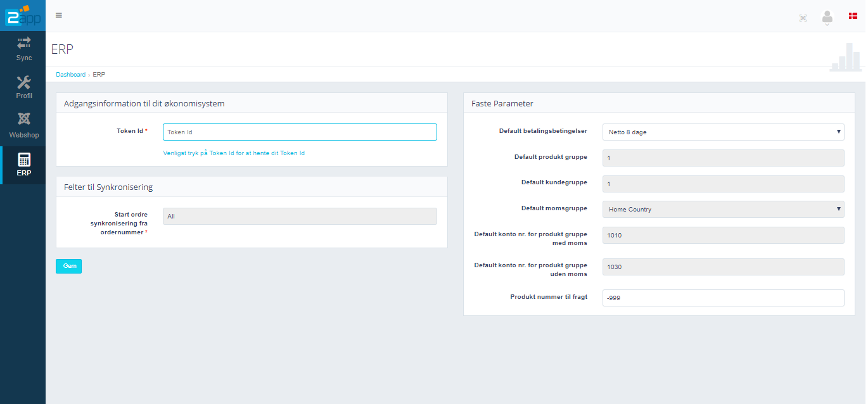Go to Dashboard breadcrumb link
The height and width of the screenshot is (404, 868).
click(x=70, y=75)
